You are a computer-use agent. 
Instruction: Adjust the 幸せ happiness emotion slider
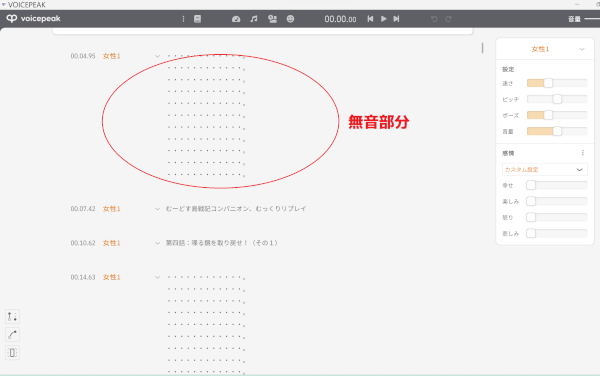(557, 185)
